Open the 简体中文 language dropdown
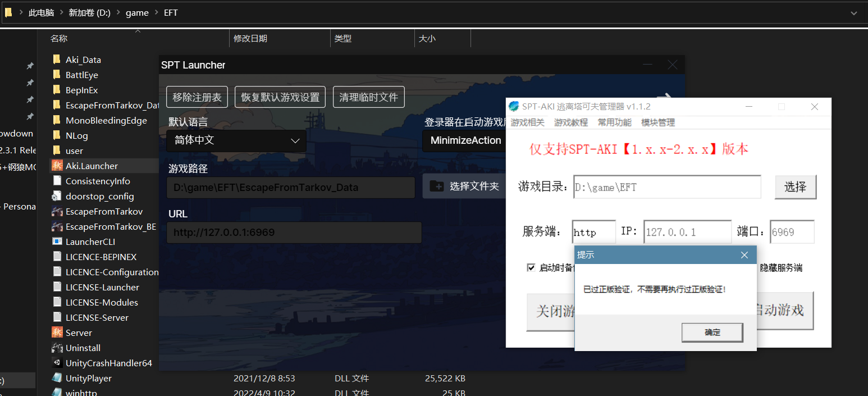This screenshot has width=868, height=396. click(236, 140)
